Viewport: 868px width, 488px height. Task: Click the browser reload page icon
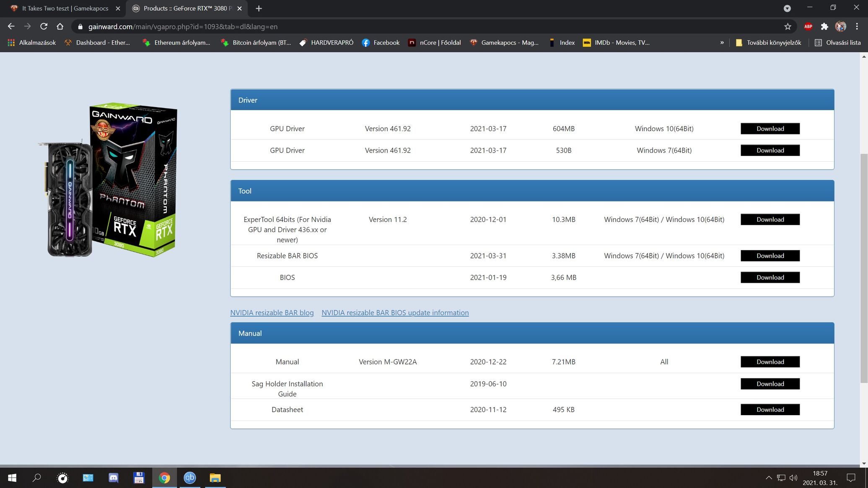pos(44,26)
